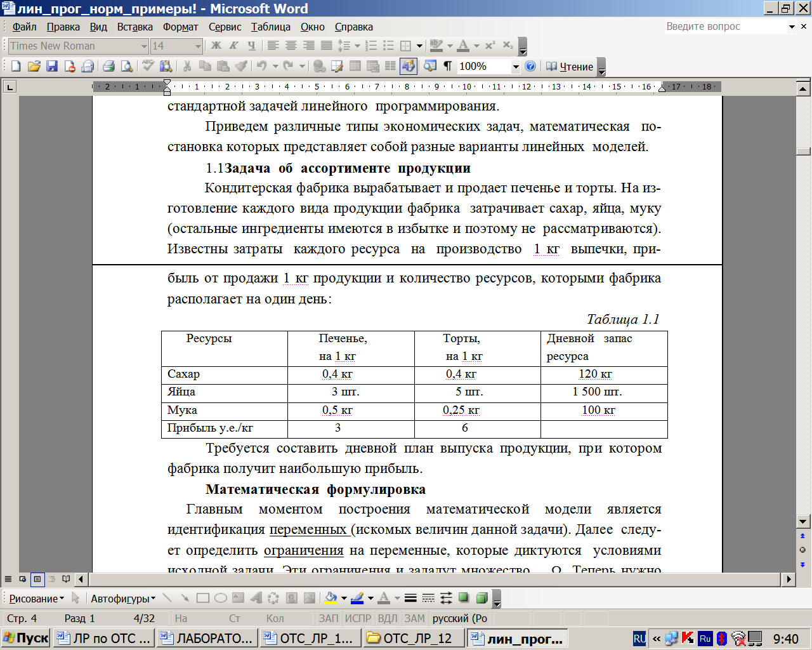Copy selection using the toolbar icon
Viewport: 812px width, 650px height.
click(x=205, y=66)
